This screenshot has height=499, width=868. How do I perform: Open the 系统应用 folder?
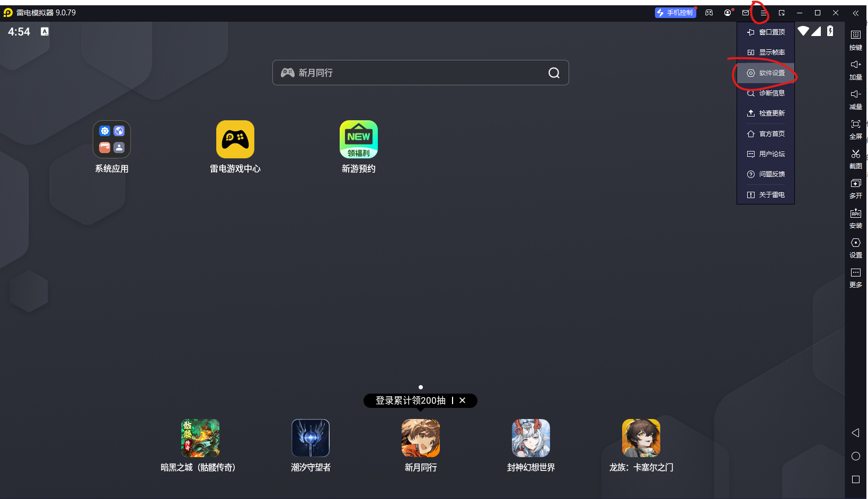pos(112,140)
